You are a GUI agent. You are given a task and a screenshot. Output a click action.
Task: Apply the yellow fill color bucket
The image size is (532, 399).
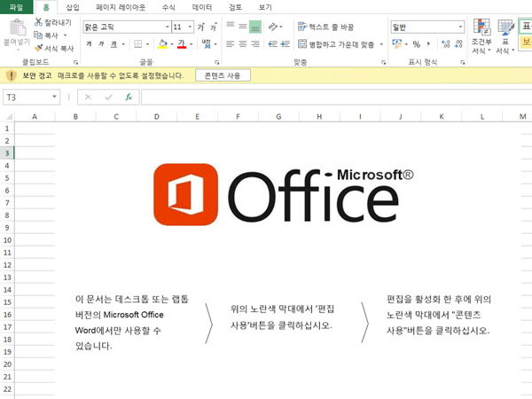(163, 44)
